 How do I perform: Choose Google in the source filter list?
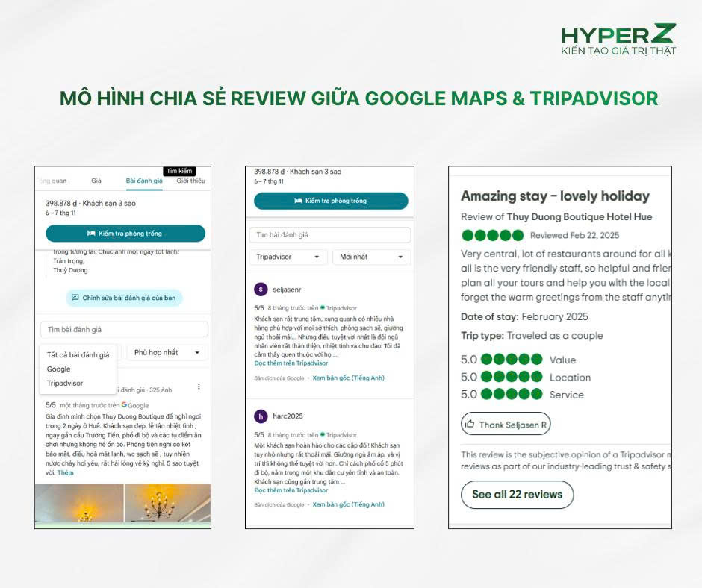(x=59, y=369)
